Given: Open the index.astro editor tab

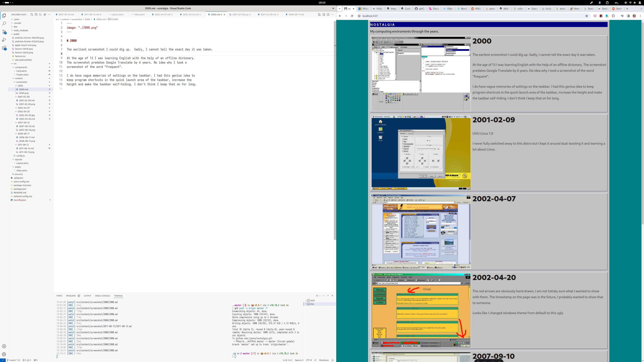Looking at the screenshot, I should pos(139,14).
